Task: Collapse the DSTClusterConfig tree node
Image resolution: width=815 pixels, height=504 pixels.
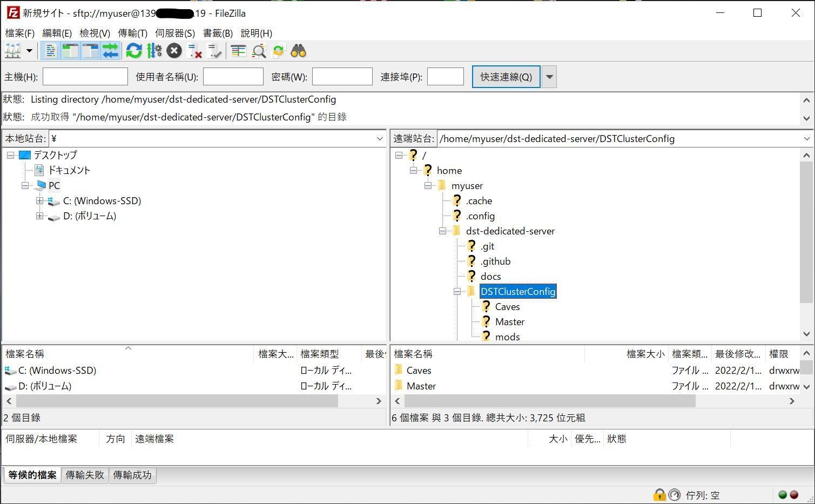Action: click(457, 292)
